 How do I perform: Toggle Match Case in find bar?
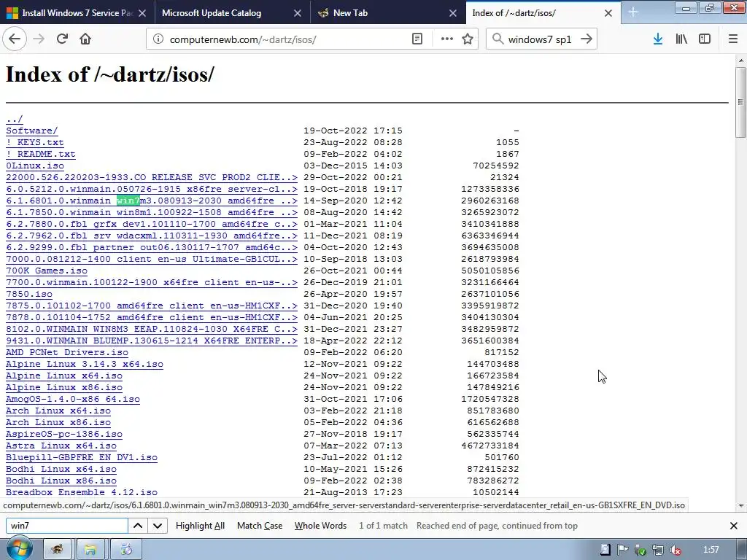point(260,526)
